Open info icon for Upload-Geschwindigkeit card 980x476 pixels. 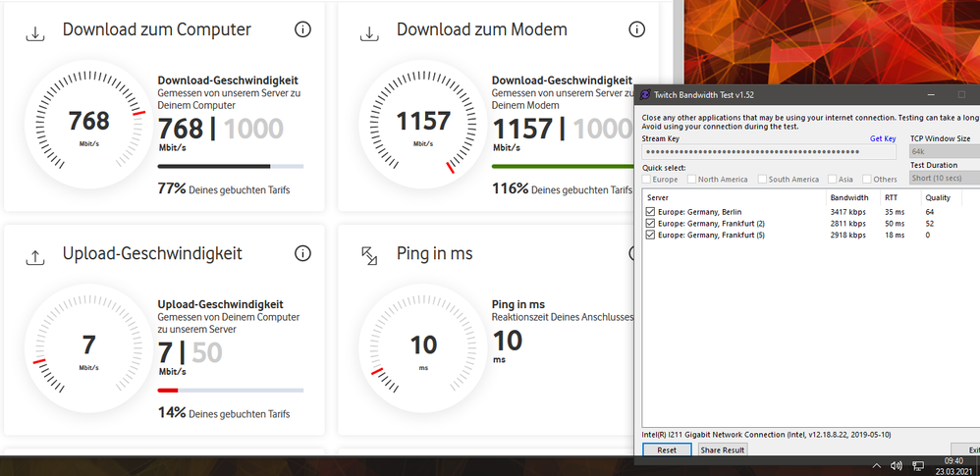click(x=302, y=253)
